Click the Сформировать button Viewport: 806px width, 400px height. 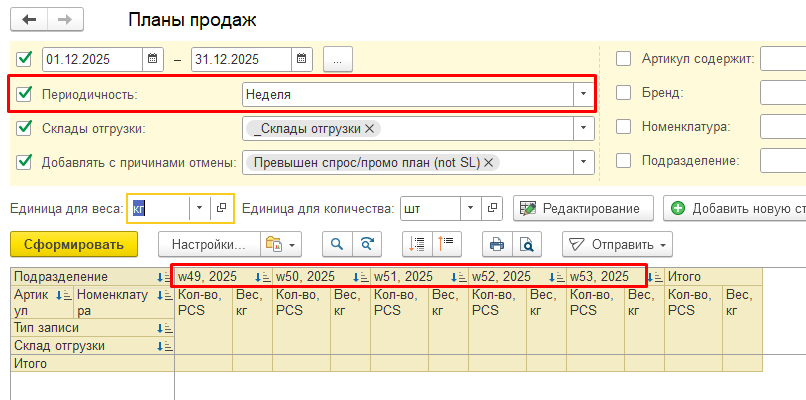click(x=66, y=243)
